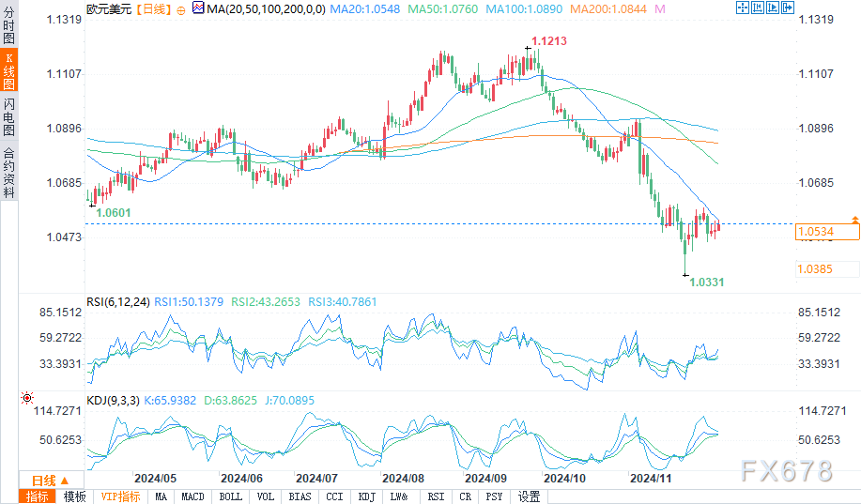This screenshot has height=504, width=861.
Task: Open the MA indicator chart icon
Action: click(x=198, y=8)
